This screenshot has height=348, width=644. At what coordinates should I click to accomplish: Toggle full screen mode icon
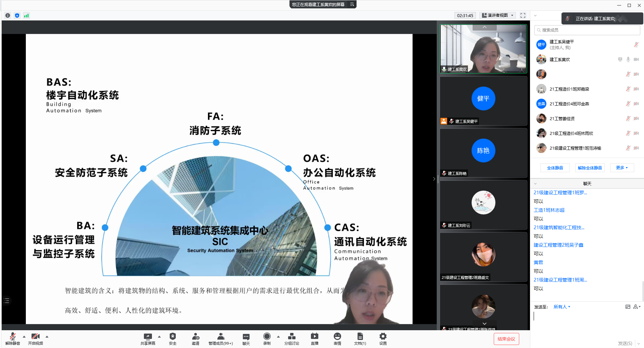point(523,15)
